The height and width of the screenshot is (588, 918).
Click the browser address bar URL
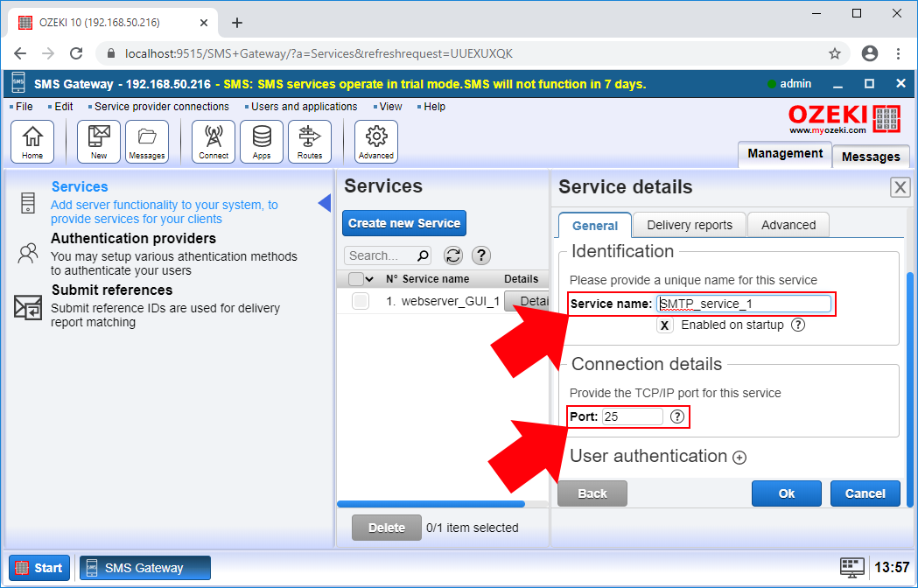click(x=319, y=54)
